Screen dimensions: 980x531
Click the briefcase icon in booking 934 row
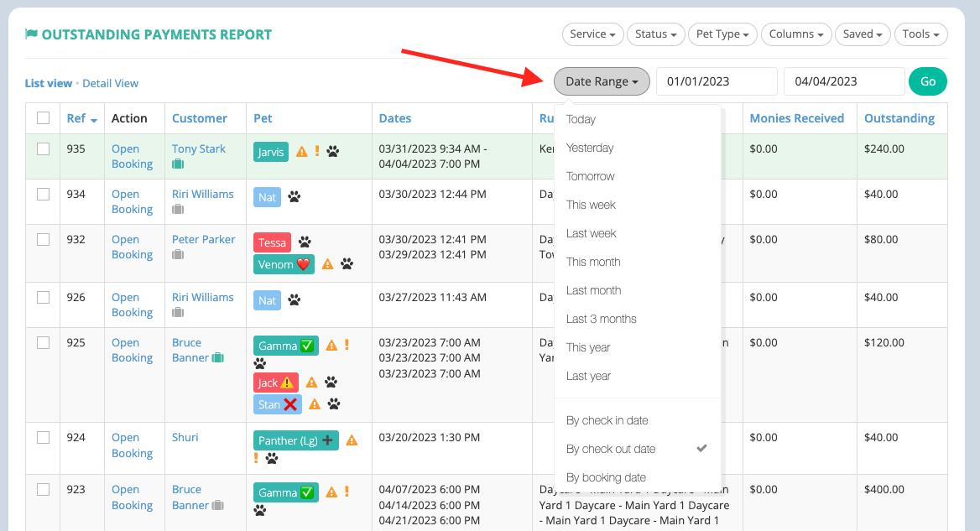(x=178, y=209)
